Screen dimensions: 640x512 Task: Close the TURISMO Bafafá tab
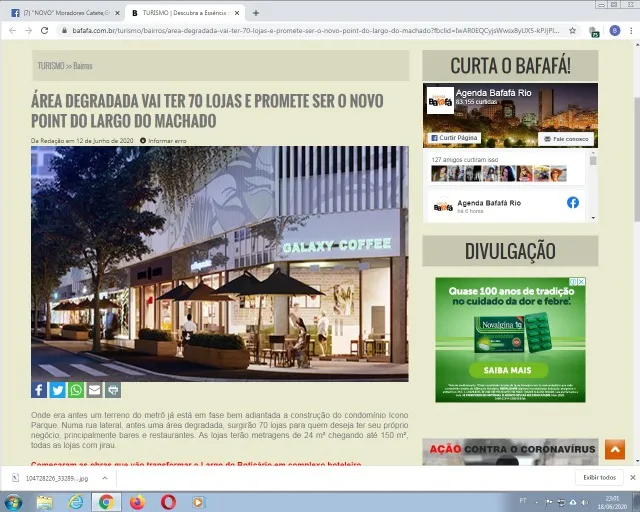[x=237, y=13]
